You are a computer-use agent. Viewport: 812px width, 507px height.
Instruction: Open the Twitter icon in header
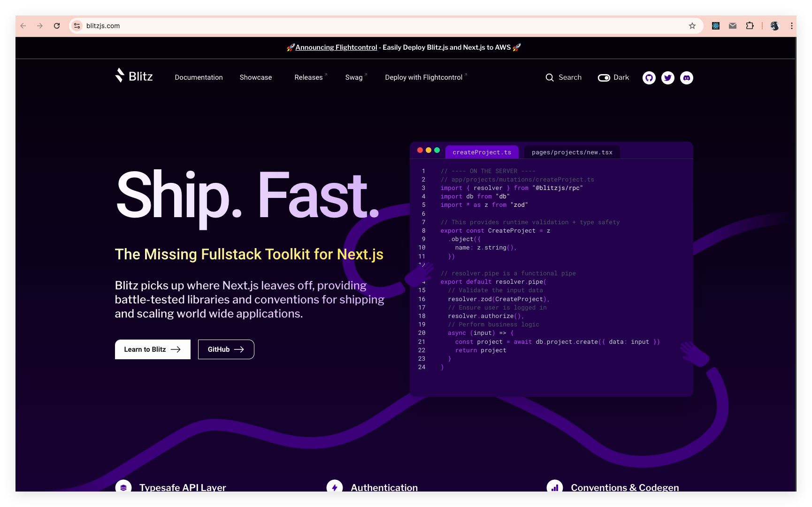click(668, 78)
